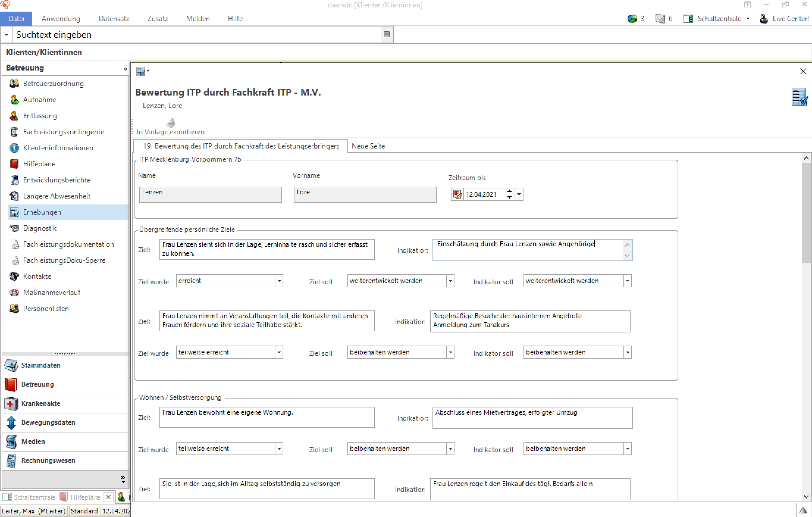The image size is (812, 517).
Task: Open first Ziel wurde dropdown showing erreicht
Action: point(279,281)
